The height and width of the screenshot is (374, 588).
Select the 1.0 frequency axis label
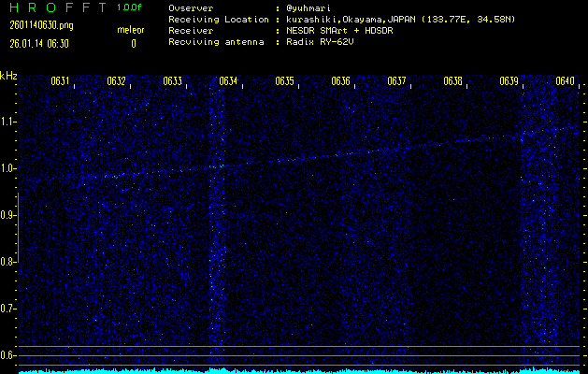click(8, 168)
